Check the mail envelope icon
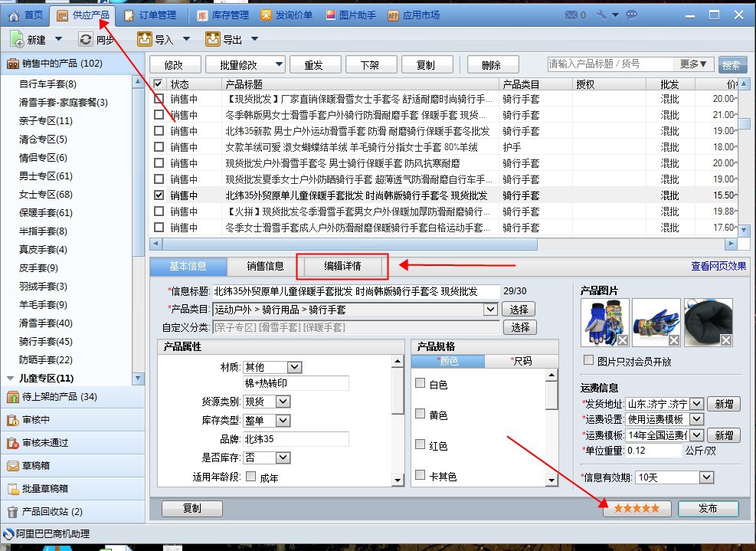 tap(571, 15)
